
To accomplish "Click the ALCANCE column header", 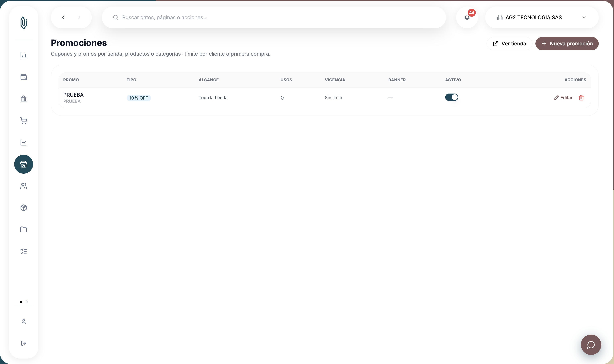I will (x=208, y=80).
